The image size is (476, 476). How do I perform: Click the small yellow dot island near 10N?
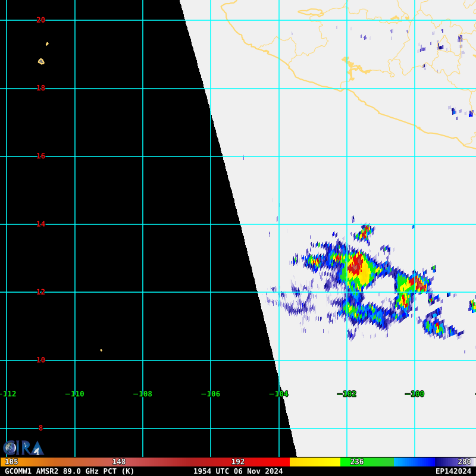(x=101, y=350)
